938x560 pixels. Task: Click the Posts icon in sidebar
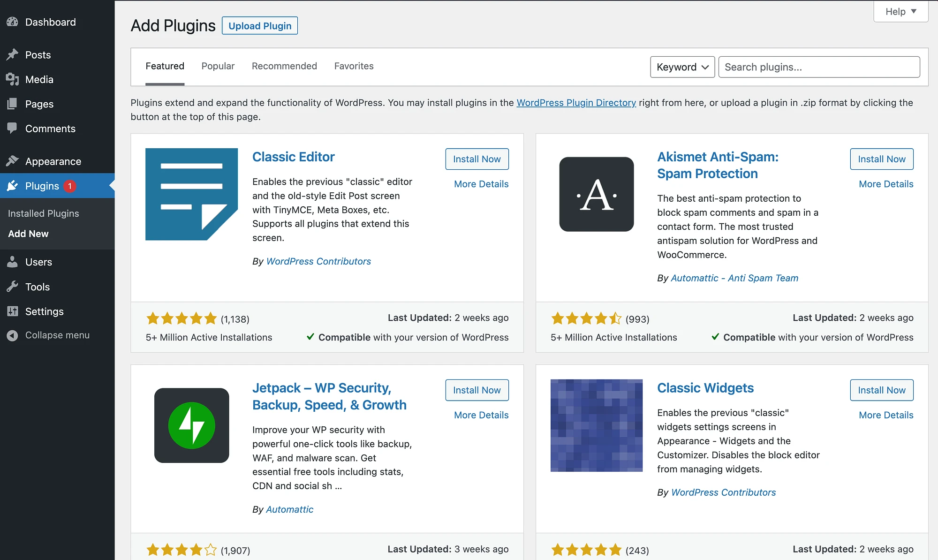coord(12,55)
